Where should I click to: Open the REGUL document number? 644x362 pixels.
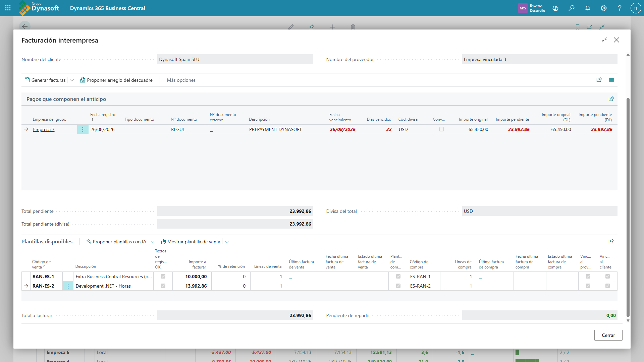[x=178, y=129]
